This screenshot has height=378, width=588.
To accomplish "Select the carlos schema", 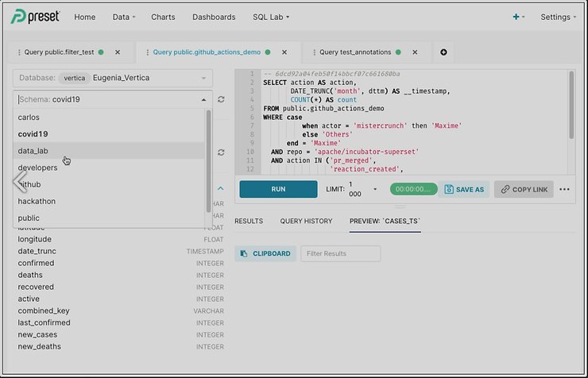I will (x=109, y=118).
